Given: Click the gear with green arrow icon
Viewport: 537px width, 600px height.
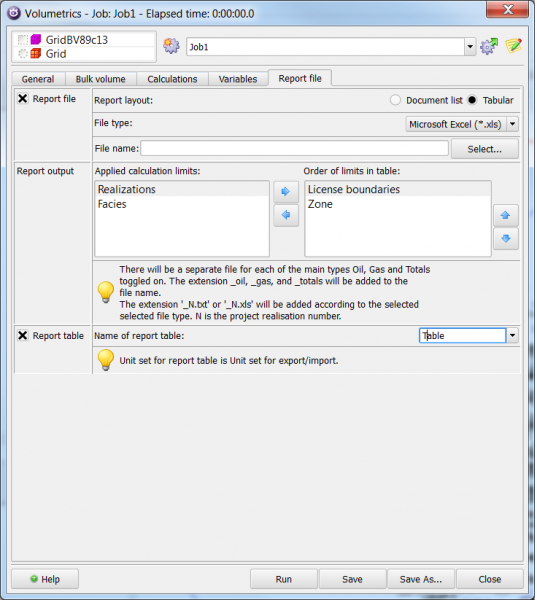Looking at the screenshot, I should (x=489, y=46).
